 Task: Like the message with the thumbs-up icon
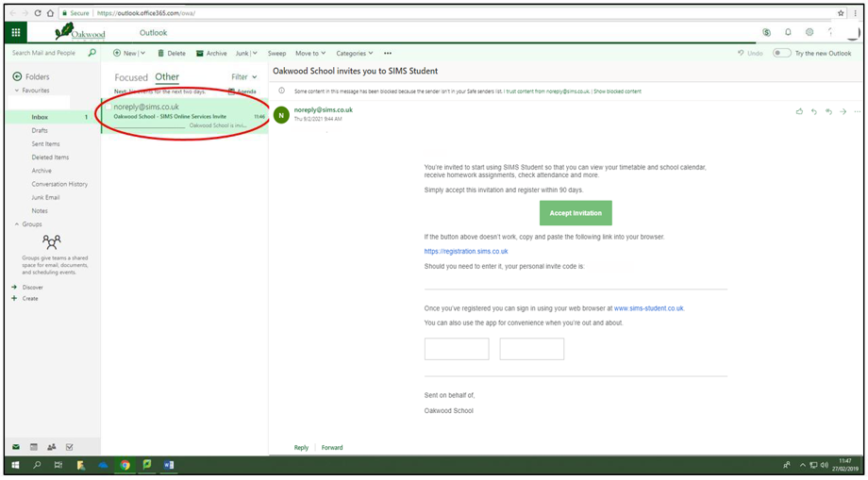tap(799, 111)
